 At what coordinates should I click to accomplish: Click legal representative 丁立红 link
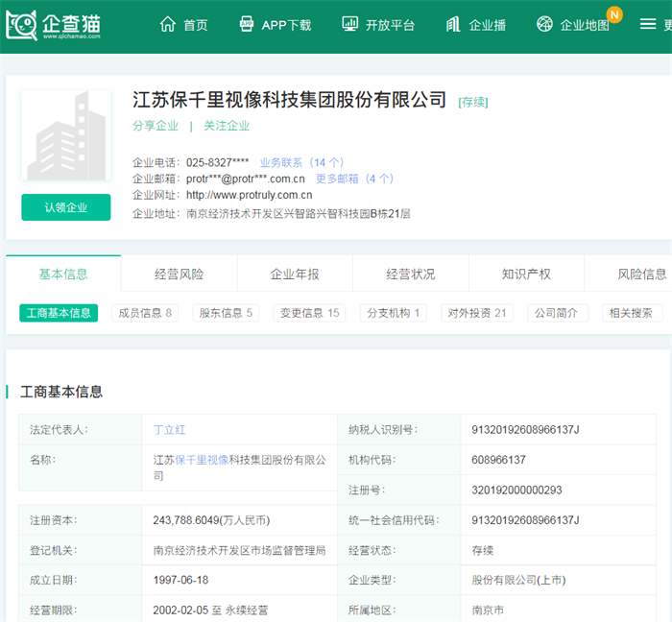169,430
